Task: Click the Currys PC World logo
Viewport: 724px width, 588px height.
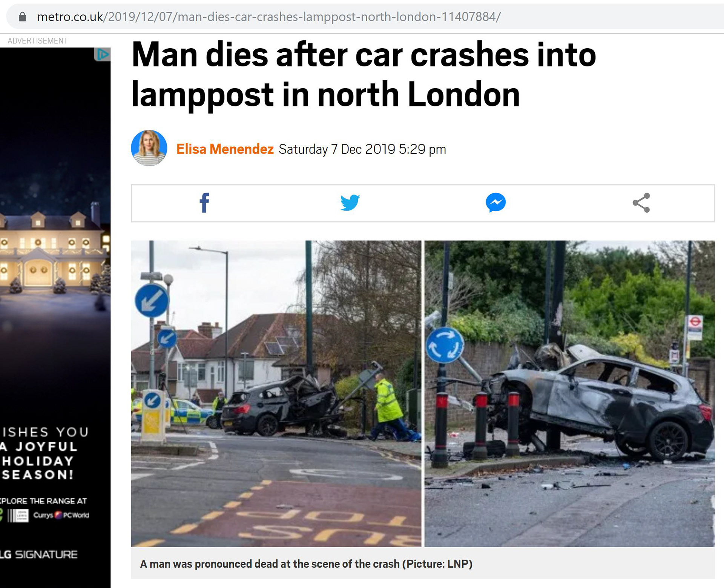Action: (x=61, y=515)
